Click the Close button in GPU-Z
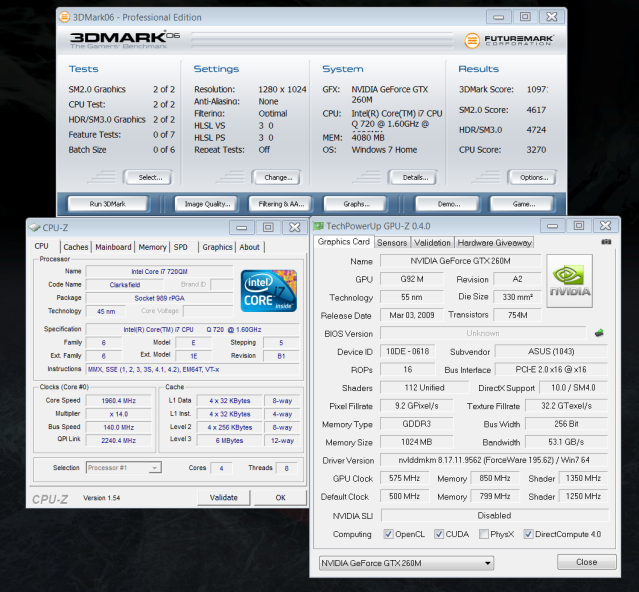 pyautogui.click(x=586, y=562)
